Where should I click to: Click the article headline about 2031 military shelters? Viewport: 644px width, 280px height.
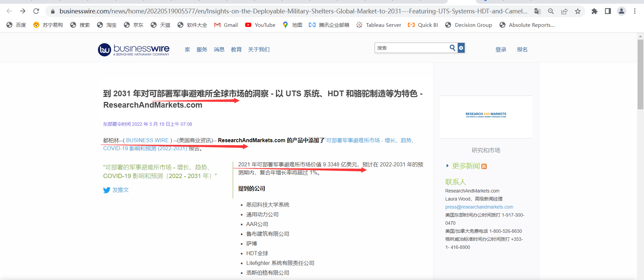(263, 99)
